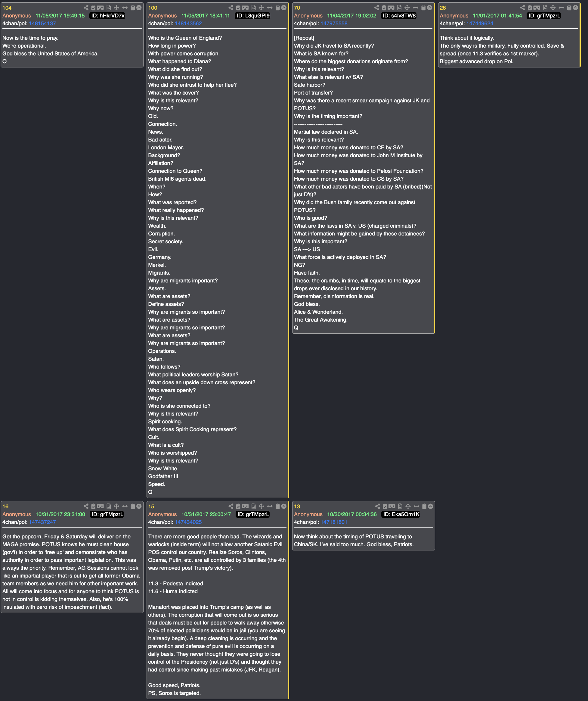Open 4chan link 148154137
Viewport: 588px width, 701px height.
click(42, 23)
